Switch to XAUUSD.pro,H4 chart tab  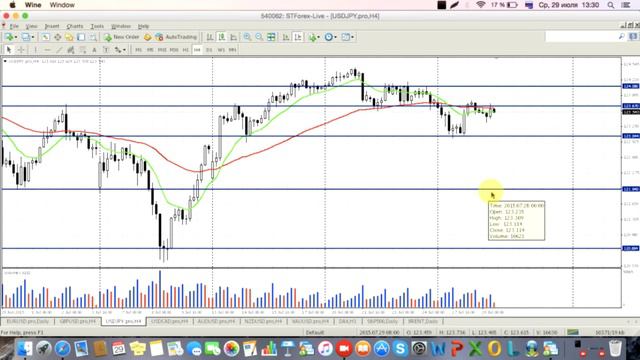310,322
